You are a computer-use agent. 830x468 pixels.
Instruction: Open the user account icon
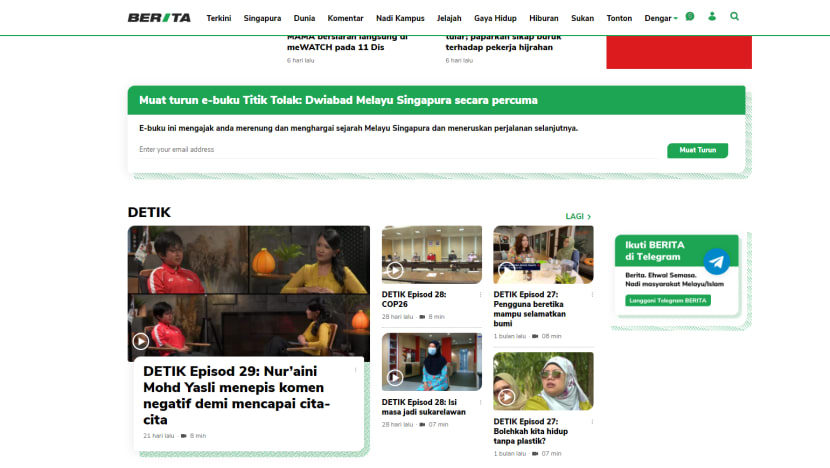pyautogui.click(x=712, y=16)
